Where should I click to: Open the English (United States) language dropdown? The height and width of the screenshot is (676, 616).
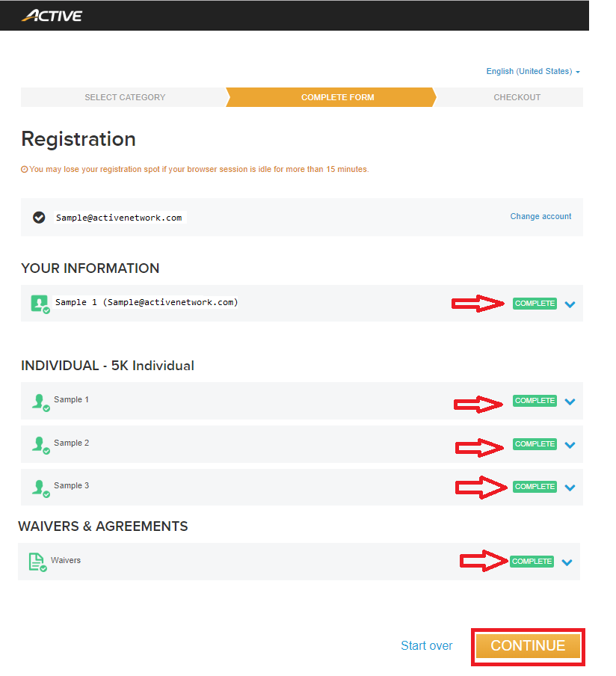pos(533,72)
